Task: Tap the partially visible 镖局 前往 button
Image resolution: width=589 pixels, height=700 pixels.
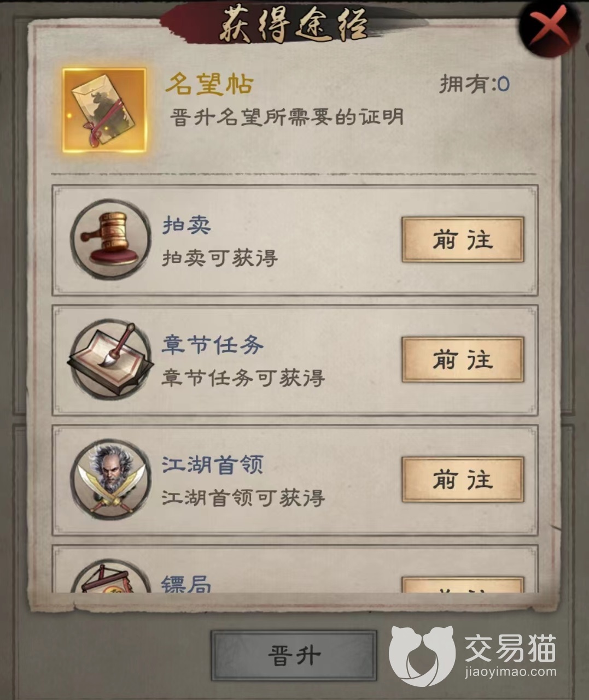Action: click(463, 585)
